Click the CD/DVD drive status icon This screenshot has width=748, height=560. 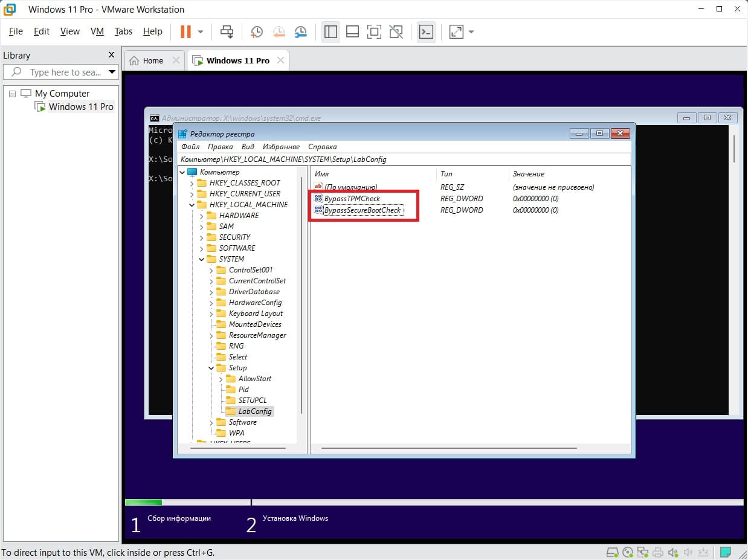tap(628, 552)
